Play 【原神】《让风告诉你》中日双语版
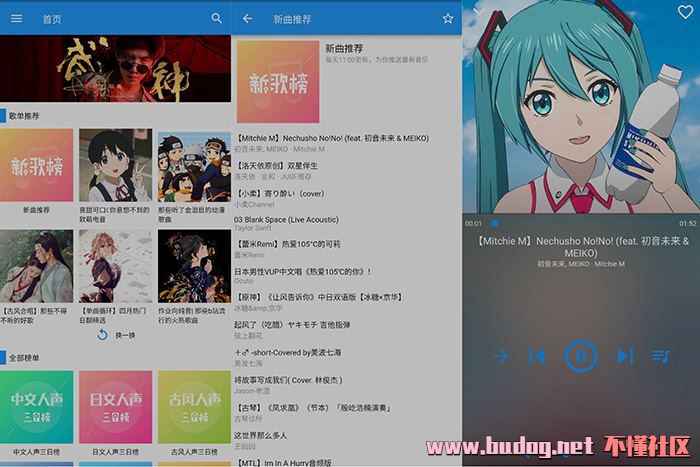 [346, 302]
